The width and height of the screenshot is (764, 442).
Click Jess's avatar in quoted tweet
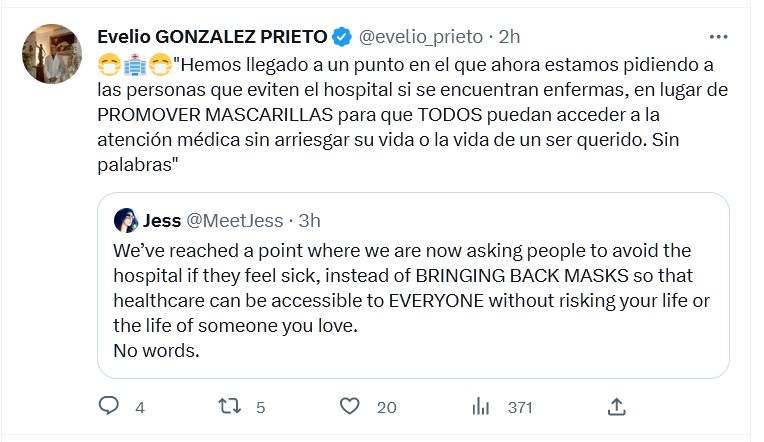tap(126, 220)
